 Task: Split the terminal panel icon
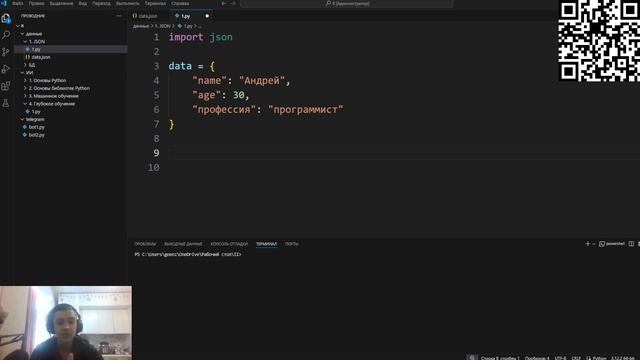point(631,244)
